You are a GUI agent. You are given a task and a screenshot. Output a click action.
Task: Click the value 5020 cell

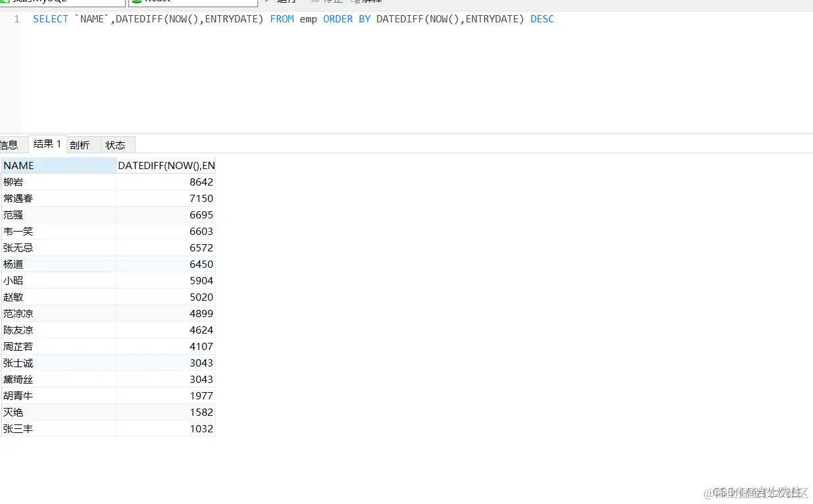[166, 297]
